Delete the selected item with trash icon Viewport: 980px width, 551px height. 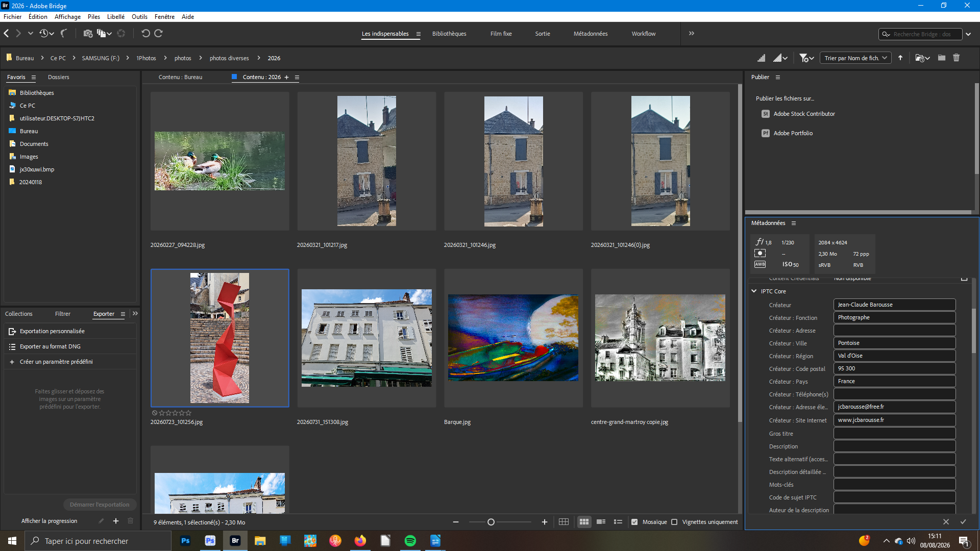click(957, 58)
